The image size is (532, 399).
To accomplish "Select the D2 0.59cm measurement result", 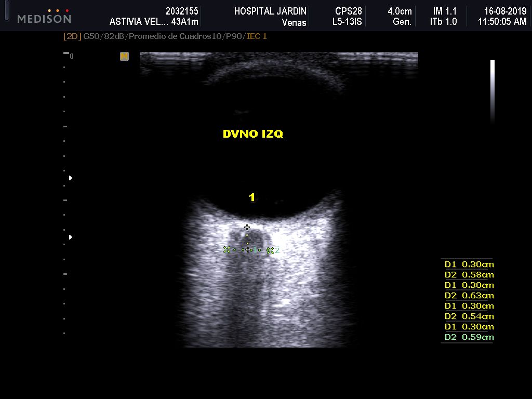I will [469, 337].
